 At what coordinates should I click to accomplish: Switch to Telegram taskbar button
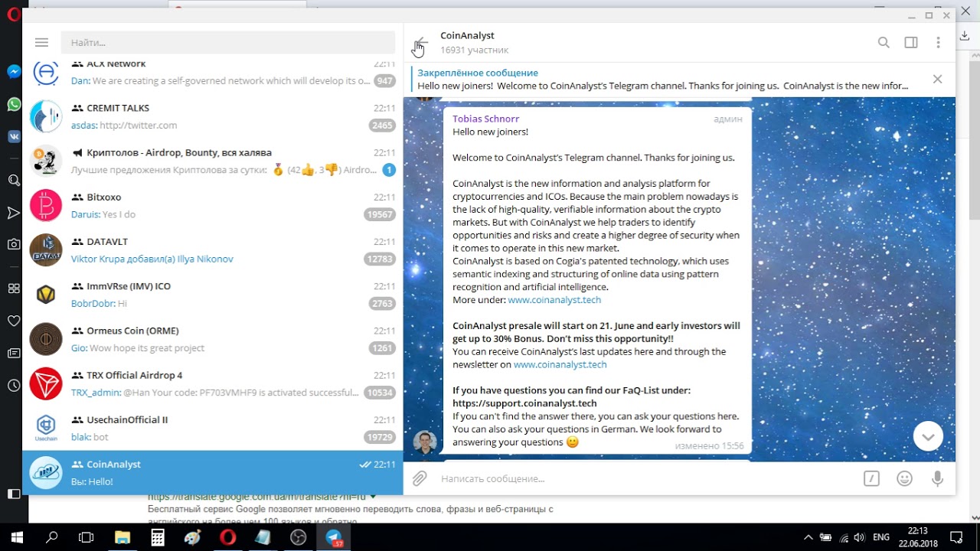[x=334, y=537]
